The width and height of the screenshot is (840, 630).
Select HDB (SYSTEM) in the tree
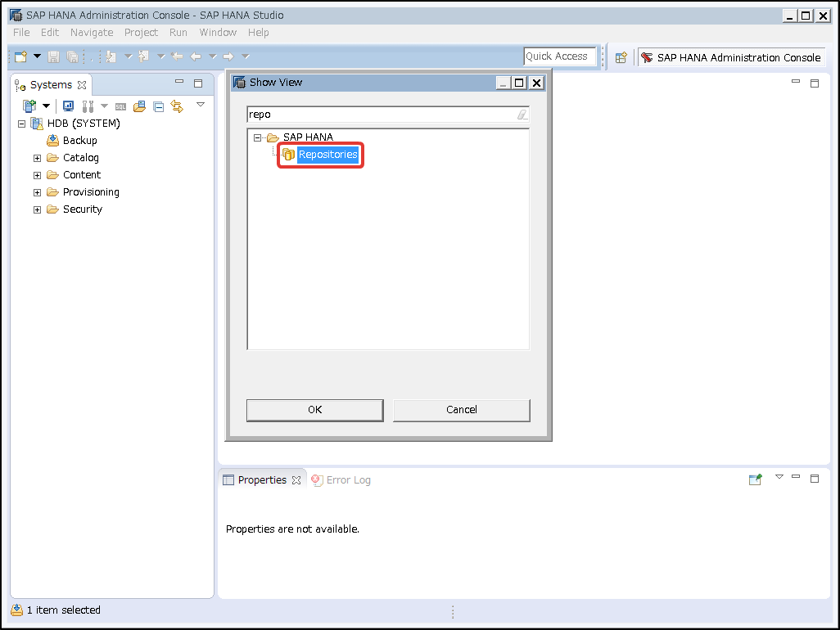click(84, 124)
